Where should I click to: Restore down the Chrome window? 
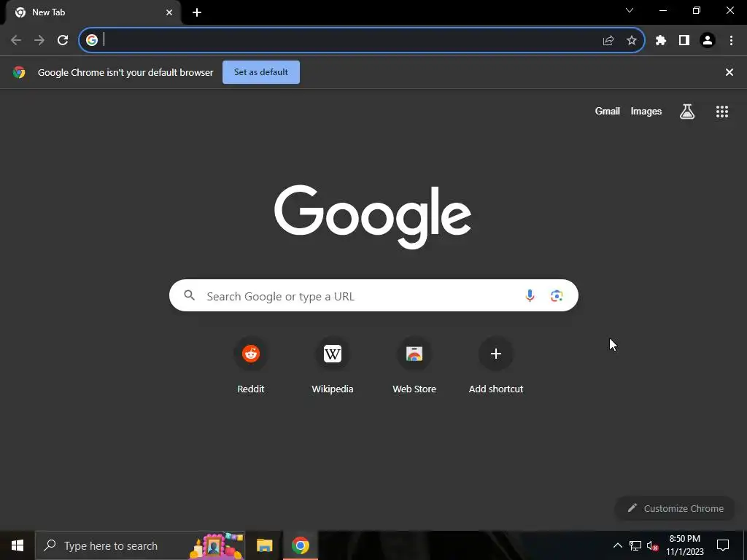pyautogui.click(x=697, y=10)
